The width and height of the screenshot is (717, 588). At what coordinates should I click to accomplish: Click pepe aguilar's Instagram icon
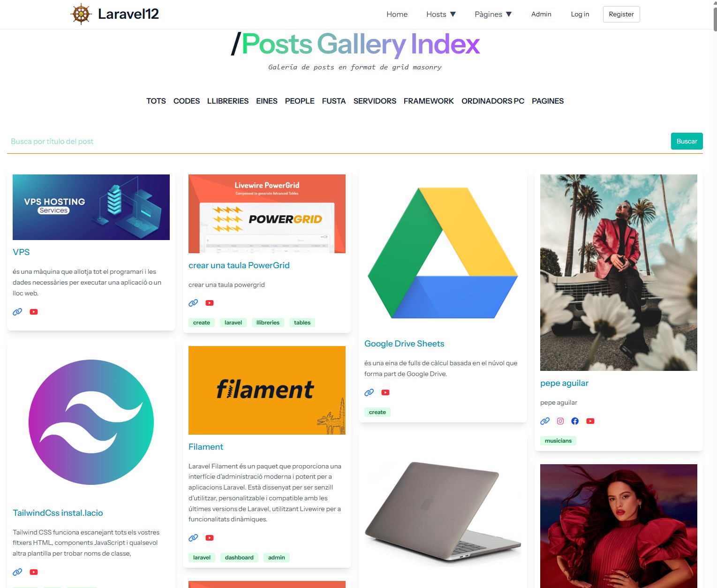point(560,421)
